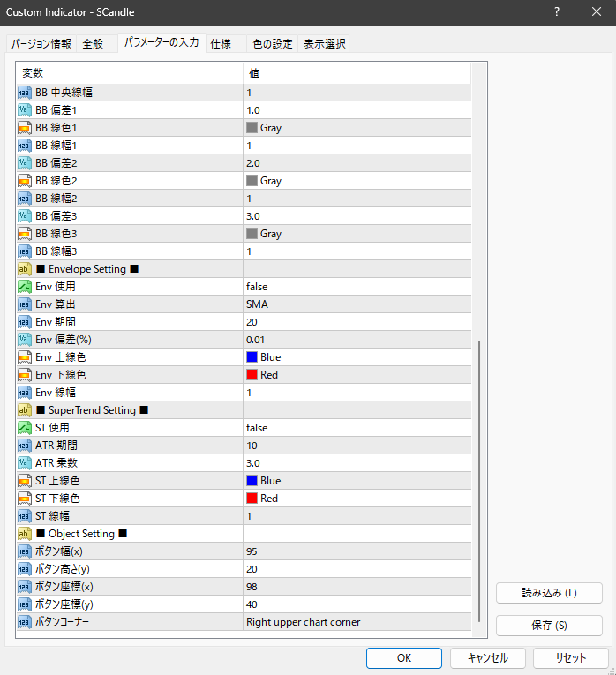Click the ATR 期間 value 10
This screenshot has width=616, height=675.
(357, 446)
